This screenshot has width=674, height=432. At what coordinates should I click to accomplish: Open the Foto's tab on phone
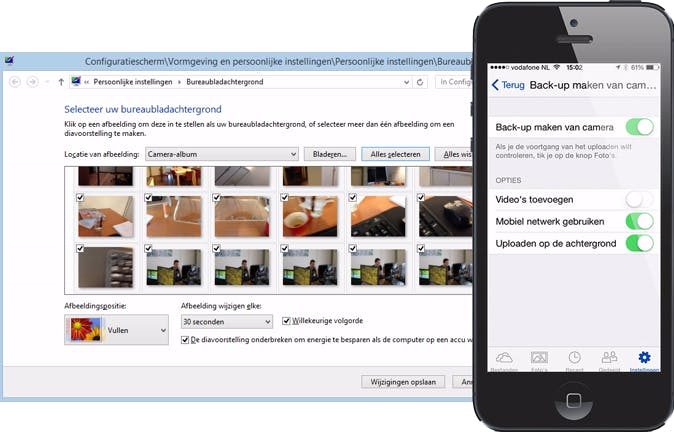click(539, 360)
